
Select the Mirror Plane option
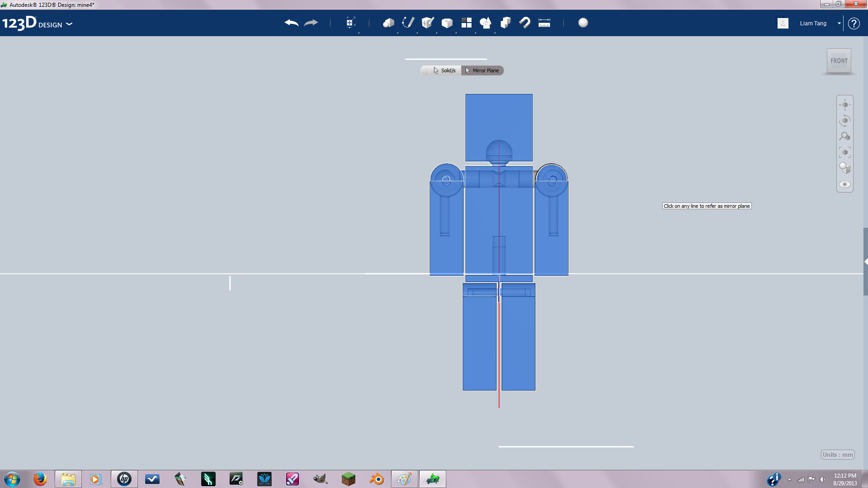tap(482, 70)
